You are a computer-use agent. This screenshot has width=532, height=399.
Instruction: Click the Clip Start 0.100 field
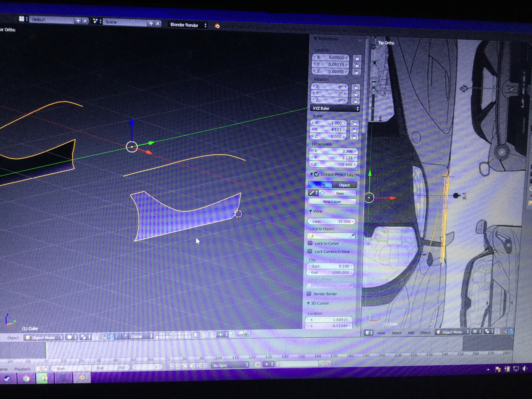click(330, 266)
